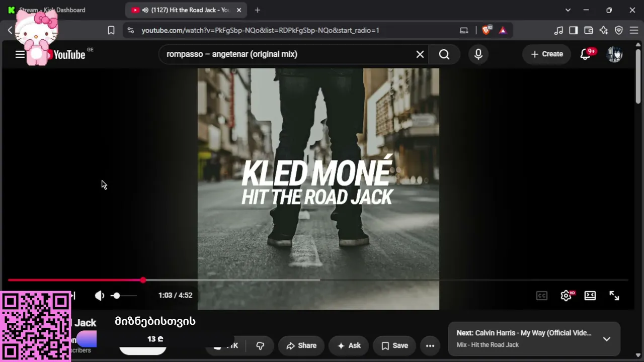Expand the Next up mix panel

(607, 339)
